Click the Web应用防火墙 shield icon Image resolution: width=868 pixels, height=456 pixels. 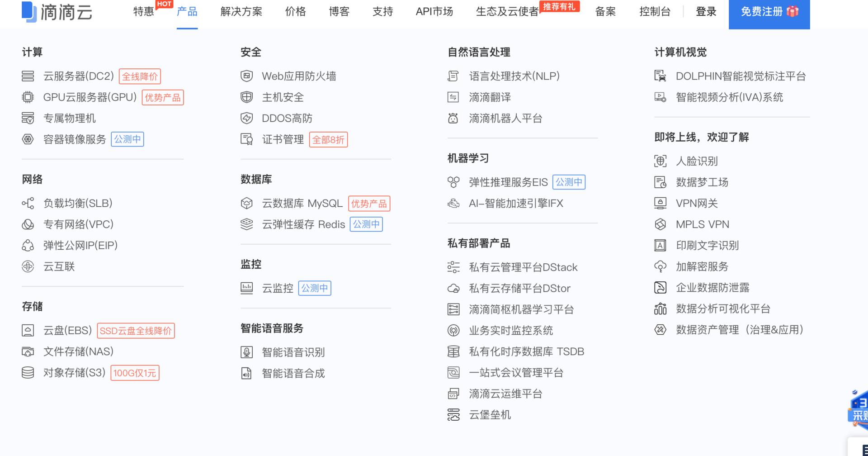[246, 76]
